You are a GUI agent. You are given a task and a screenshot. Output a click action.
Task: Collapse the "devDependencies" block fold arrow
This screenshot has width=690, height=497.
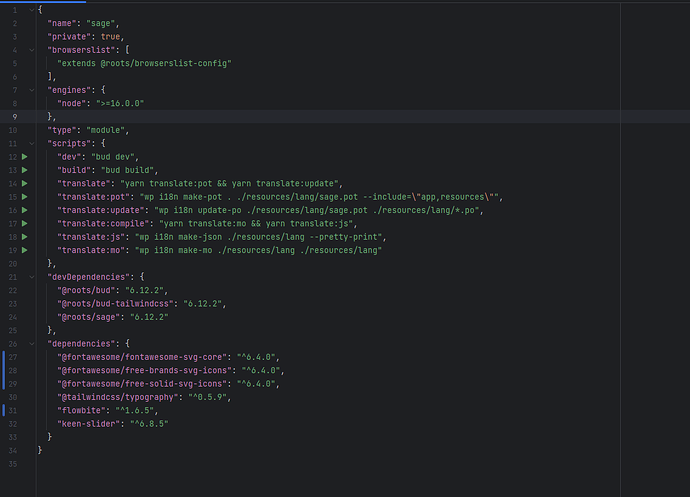[x=32, y=277]
